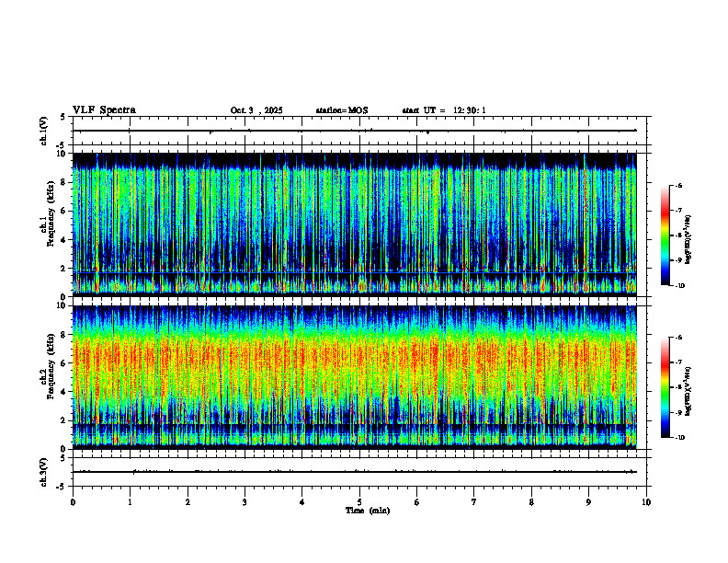This screenshot has height=563, width=728.
Task: Click the ch.1 spectrogram color scale bar
Action: pyautogui.click(x=665, y=236)
